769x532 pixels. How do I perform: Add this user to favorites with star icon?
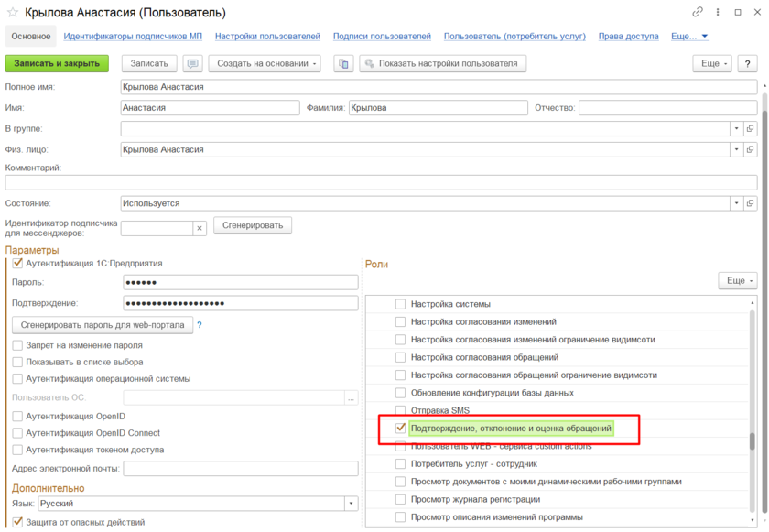13,13
